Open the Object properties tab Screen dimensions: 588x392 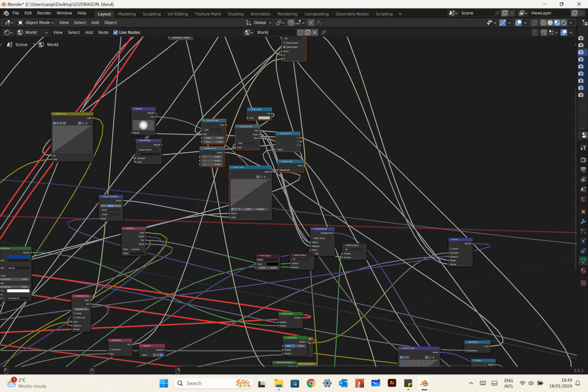[583, 212]
